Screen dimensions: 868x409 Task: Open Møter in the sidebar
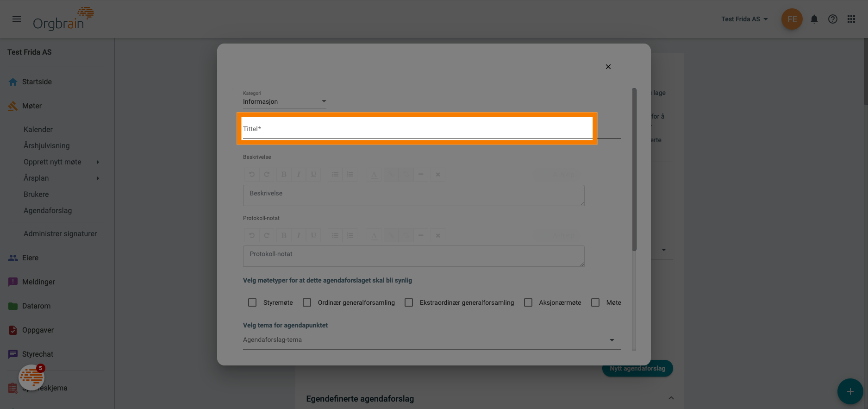(x=32, y=106)
